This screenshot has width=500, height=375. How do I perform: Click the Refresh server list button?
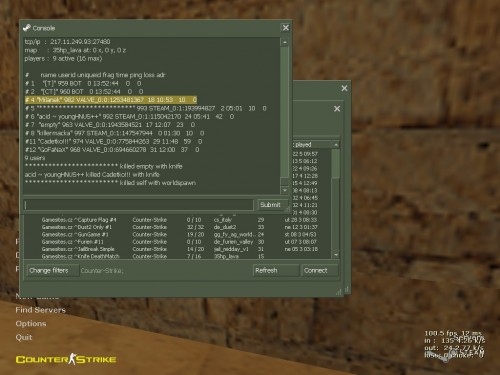coord(275,270)
